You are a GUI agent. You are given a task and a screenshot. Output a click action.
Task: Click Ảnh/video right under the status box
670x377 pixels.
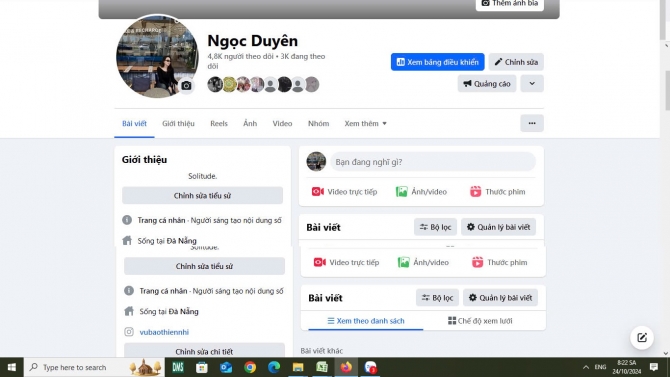click(x=421, y=192)
